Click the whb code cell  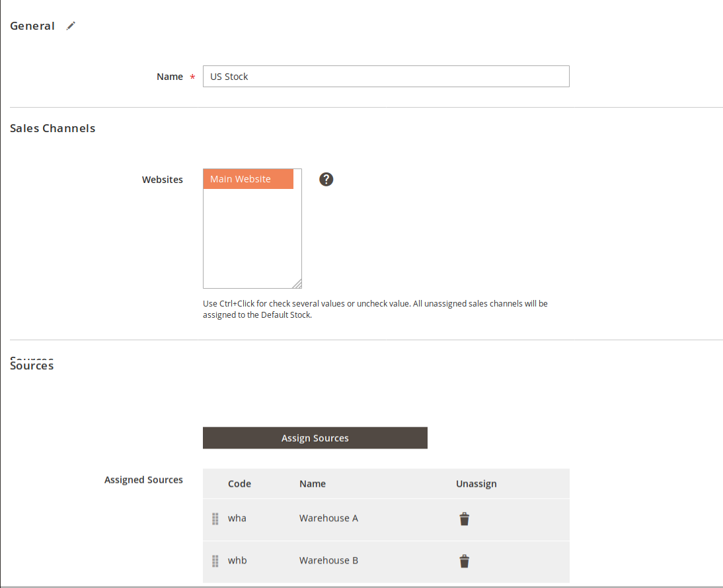(x=237, y=561)
